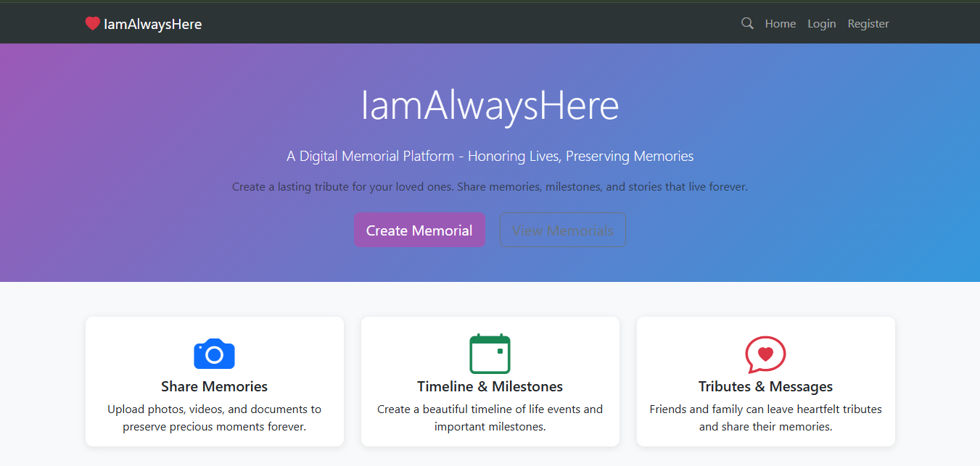Viewport: 980px width, 466px height.
Task: Click the green calendar icon
Action: (x=490, y=354)
